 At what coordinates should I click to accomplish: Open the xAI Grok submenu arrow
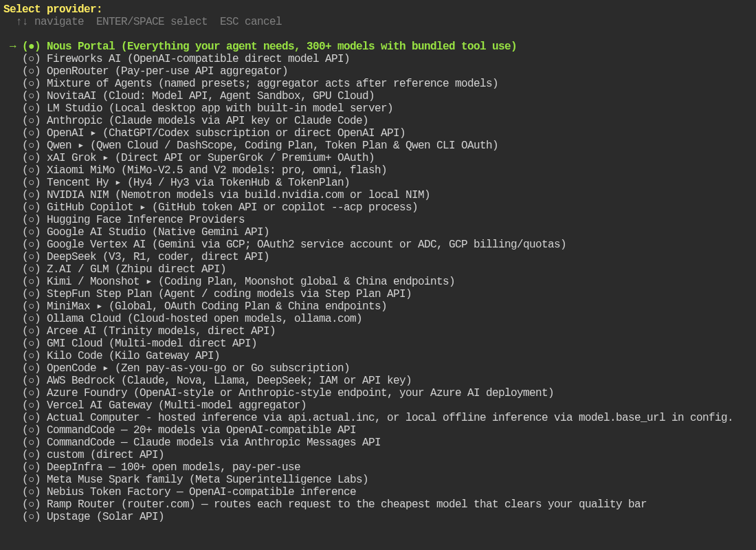(106, 157)
